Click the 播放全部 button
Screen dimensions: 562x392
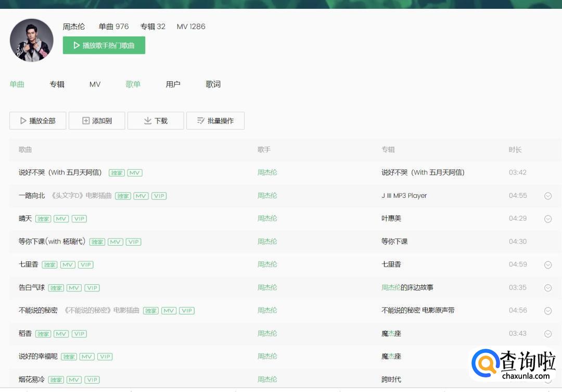point(37,120)
